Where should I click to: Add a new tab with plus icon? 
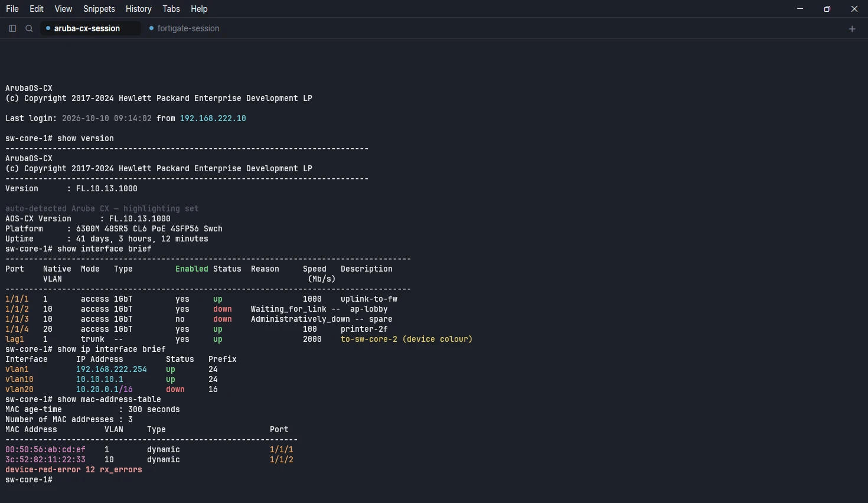(x=852, y=29)
